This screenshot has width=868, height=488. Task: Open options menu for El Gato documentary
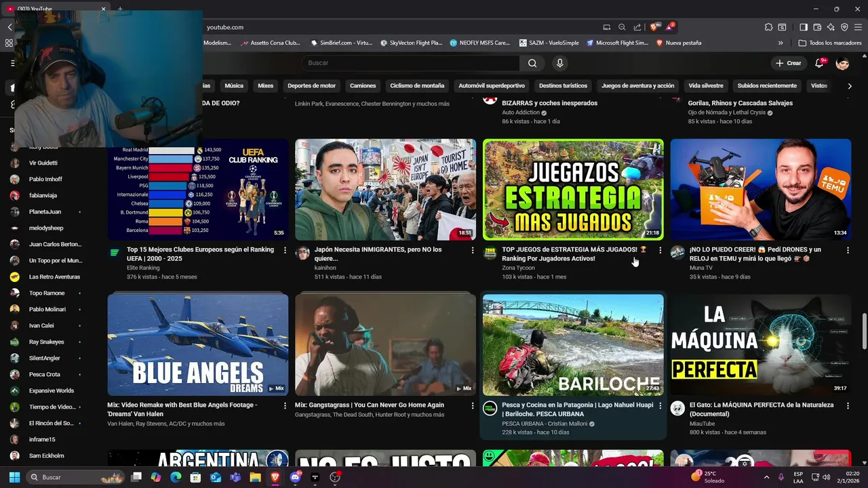point(848,405)
